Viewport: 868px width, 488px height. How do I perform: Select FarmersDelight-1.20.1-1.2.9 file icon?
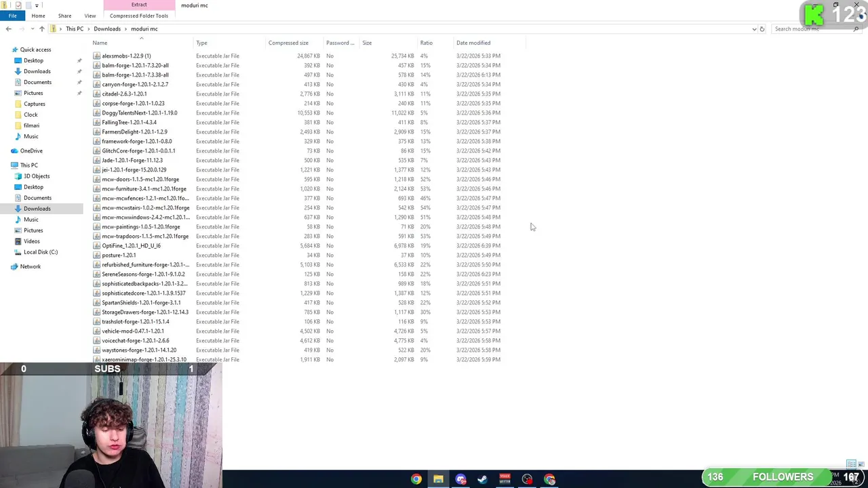97,131
